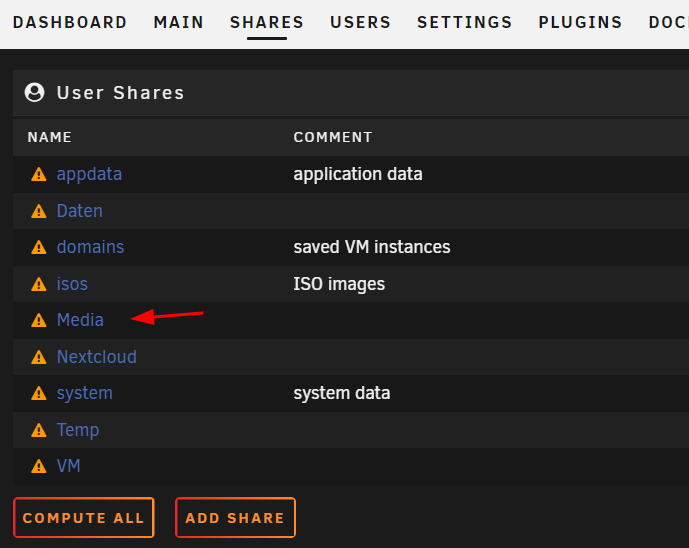Click the warning icon beside Temp
Image resolution: width=689 pixels, height=548 pixels.
click(39, 430)
